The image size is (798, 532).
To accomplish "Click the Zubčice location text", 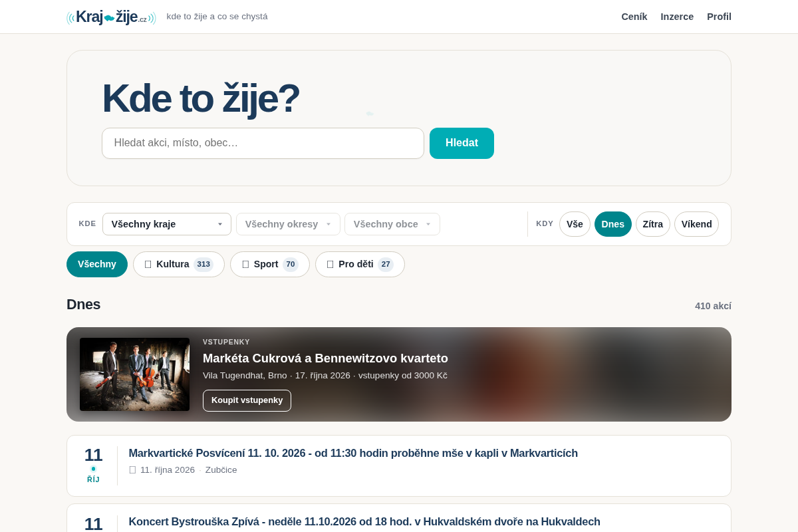I will tap(221, 470).
